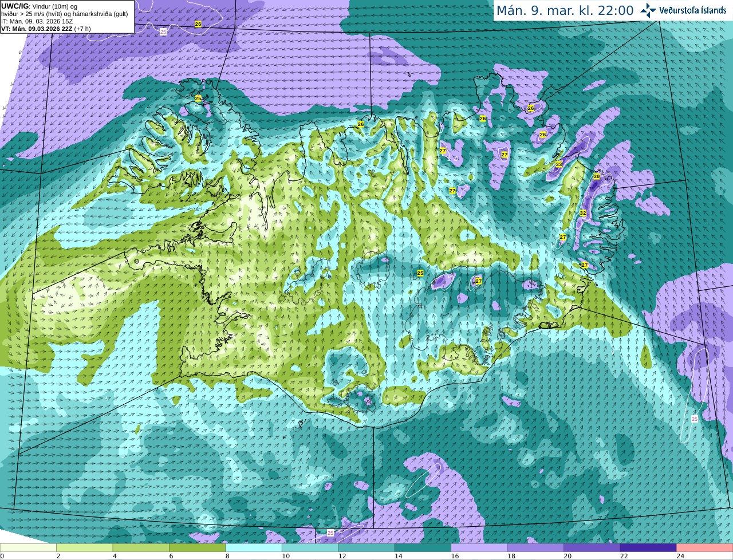The width and height of the screenshot is (733, 560).
Task: Click the '22' tick label on colour scale
Action: tap(624, 556)
